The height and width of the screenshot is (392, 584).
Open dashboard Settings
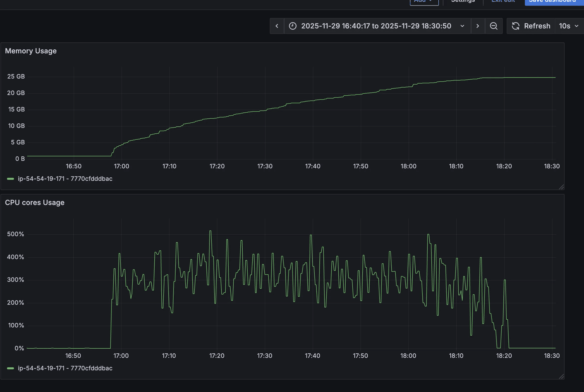(463, 1)
